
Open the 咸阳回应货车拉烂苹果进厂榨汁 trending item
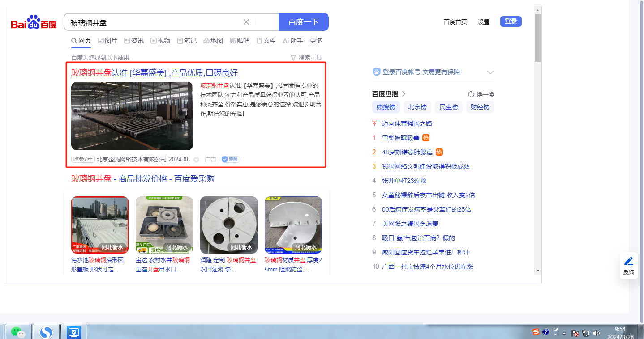click(x=426, y=252)
